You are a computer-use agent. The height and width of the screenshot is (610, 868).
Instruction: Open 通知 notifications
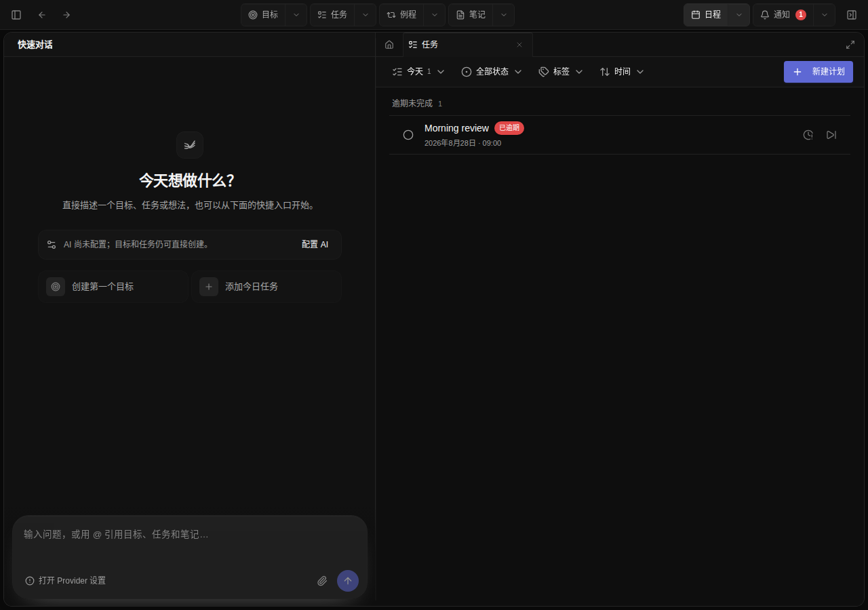pos(783,15)
